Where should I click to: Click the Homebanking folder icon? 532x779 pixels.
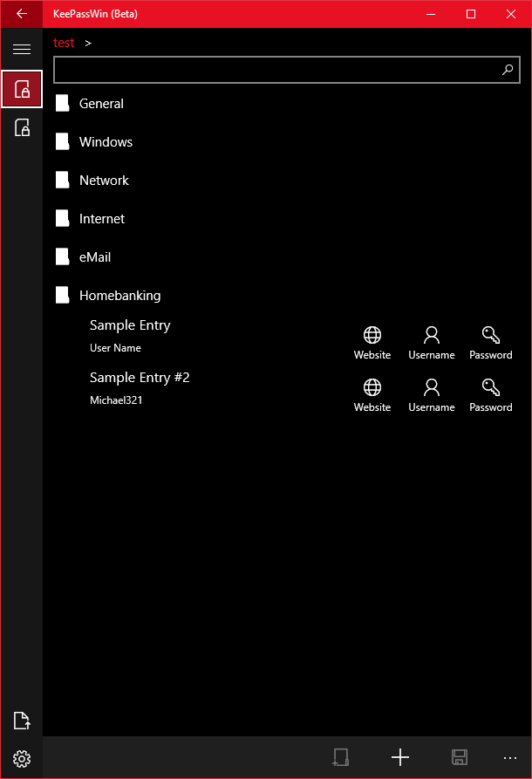click(62, 295)
